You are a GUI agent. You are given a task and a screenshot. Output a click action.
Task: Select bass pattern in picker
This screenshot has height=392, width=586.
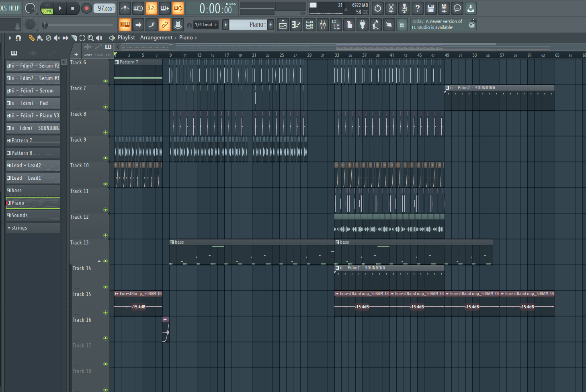tap(33, 191)
